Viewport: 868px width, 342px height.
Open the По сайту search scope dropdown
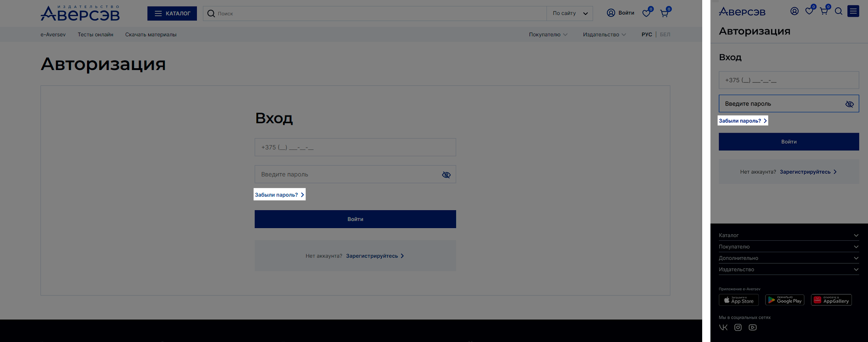570,13
